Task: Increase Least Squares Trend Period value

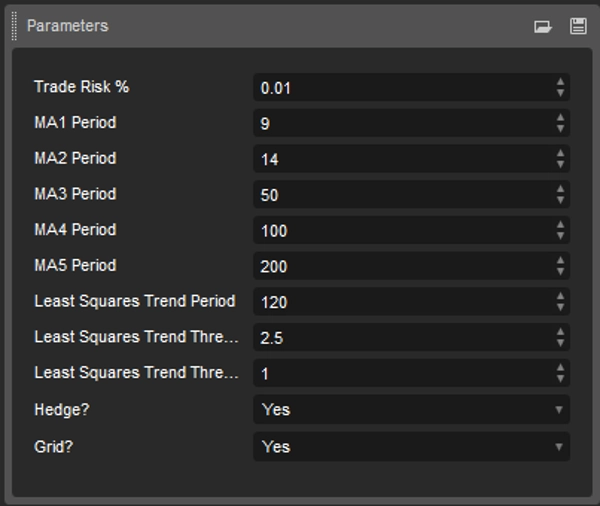Action: [560, 296]
